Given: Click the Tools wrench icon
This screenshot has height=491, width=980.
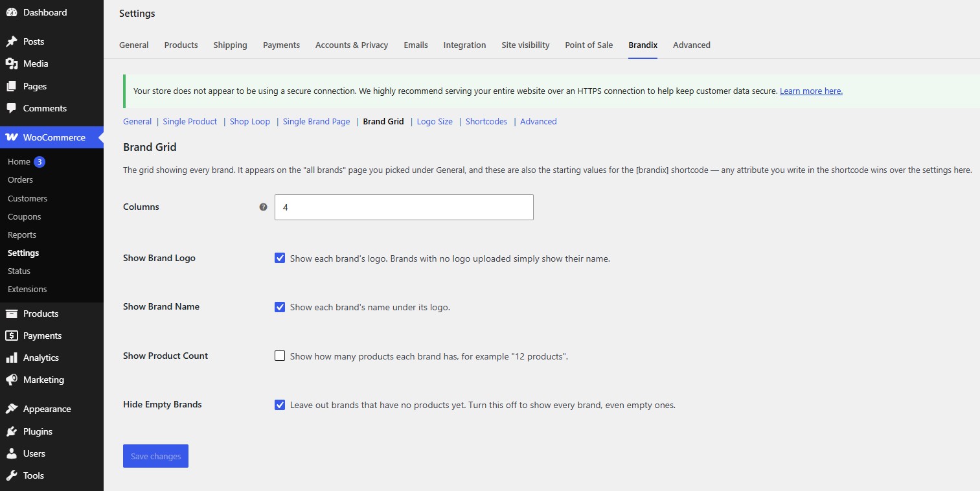Looking at the screenshot, I should point(12,475).
